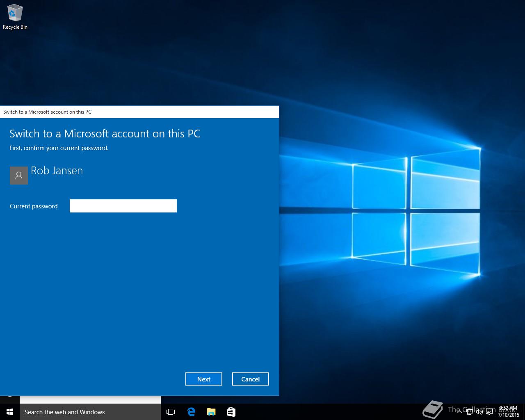525x420 pixels.
Task: Select the Rob Jansen user avatar
Action: 19,176
